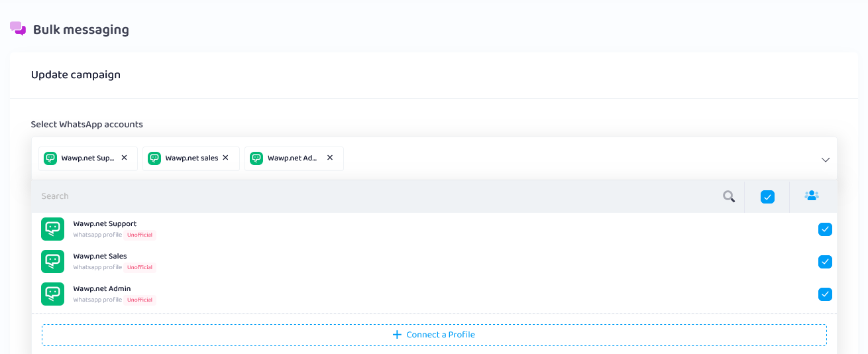Remove the Wawp.net Admin selected chip
868x354 pixels.
(x=330, y=158)
